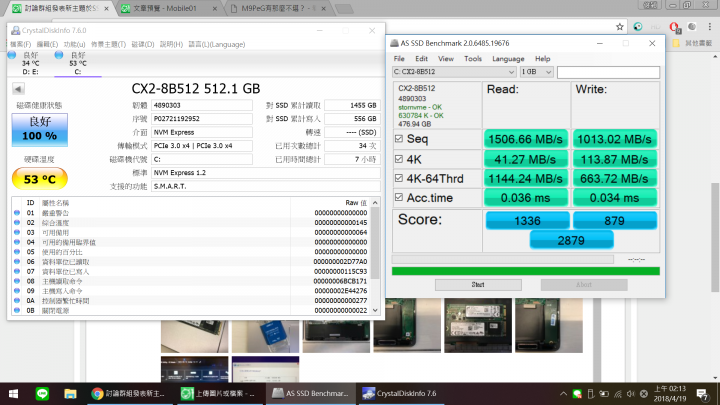Click the green benchmark progress bar
This screenshot has height=405, width=720.
pos(525,271)
